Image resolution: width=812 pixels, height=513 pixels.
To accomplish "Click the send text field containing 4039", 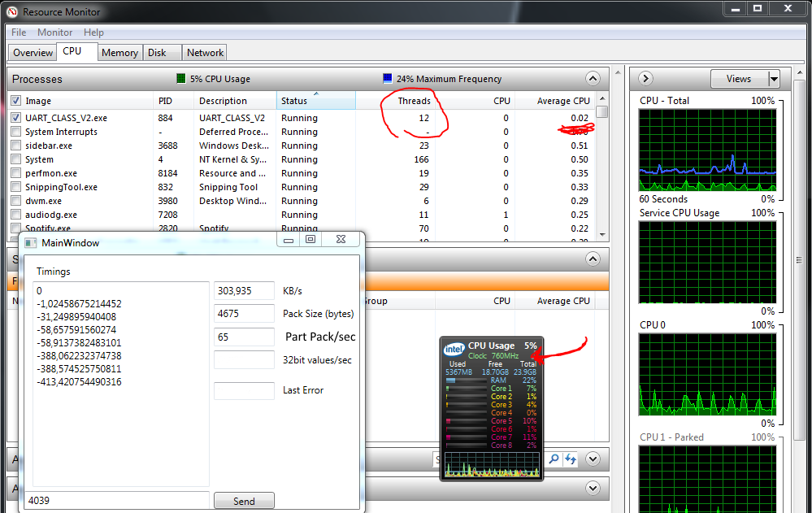I will [118, 501].
